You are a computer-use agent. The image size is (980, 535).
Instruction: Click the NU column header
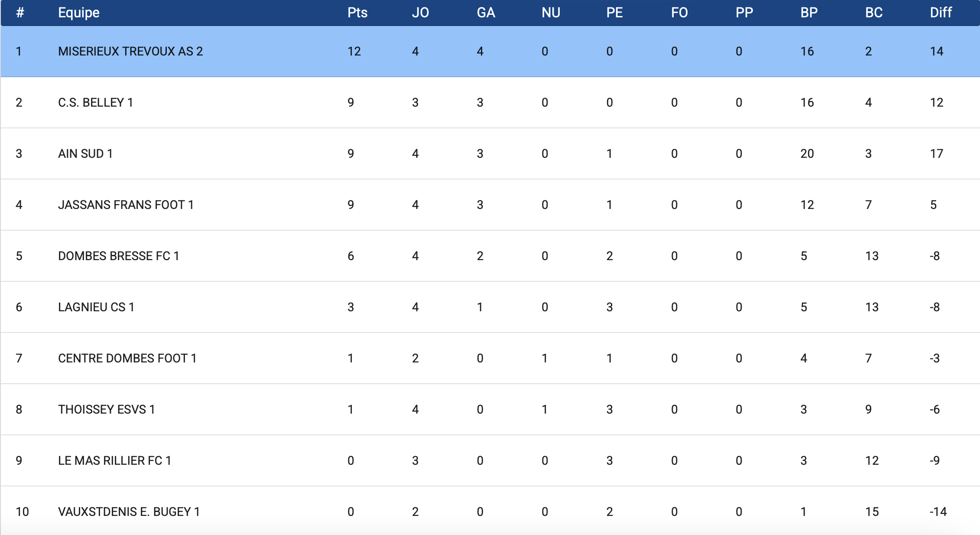550,13
